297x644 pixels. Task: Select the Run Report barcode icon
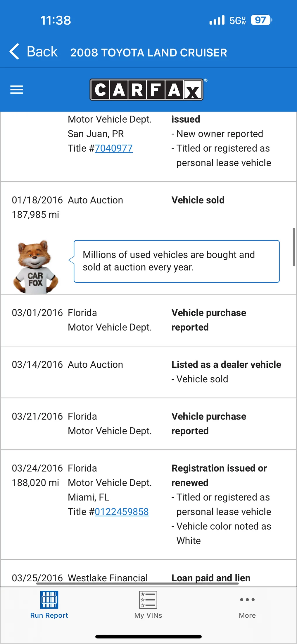click(49, 600)
